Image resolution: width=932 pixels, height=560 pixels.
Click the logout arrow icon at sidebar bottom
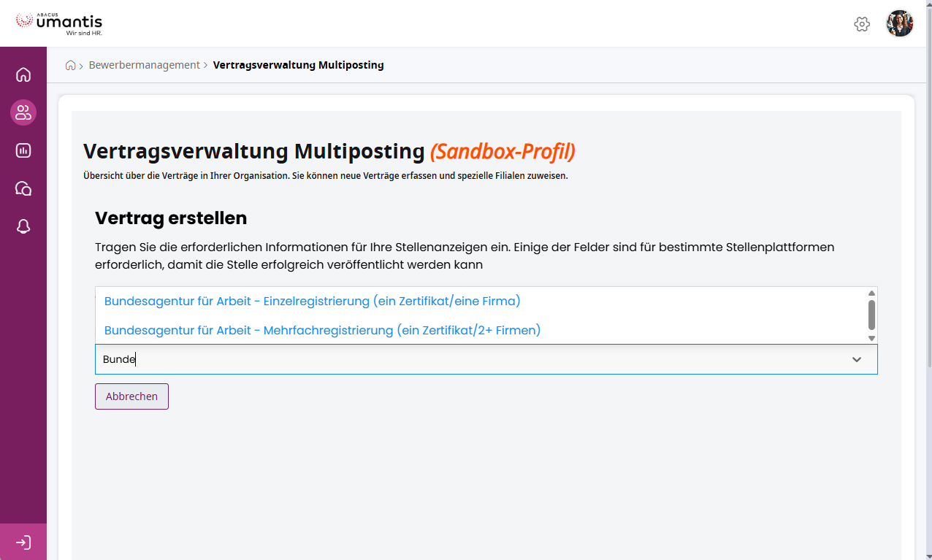(x=23, y=542)
